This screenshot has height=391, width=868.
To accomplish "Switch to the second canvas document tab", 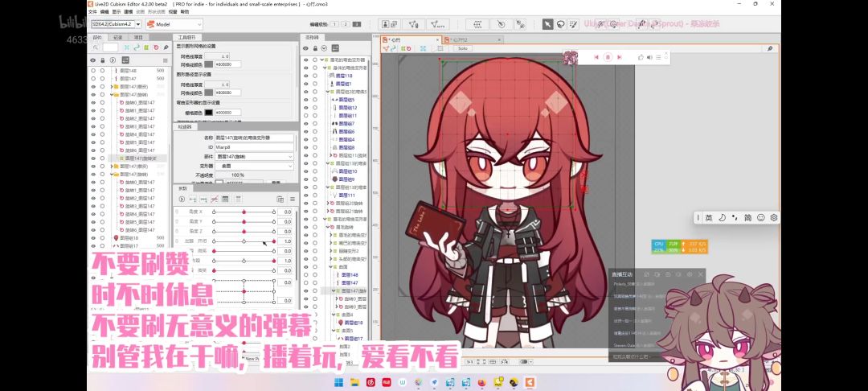I will point(473,40).
